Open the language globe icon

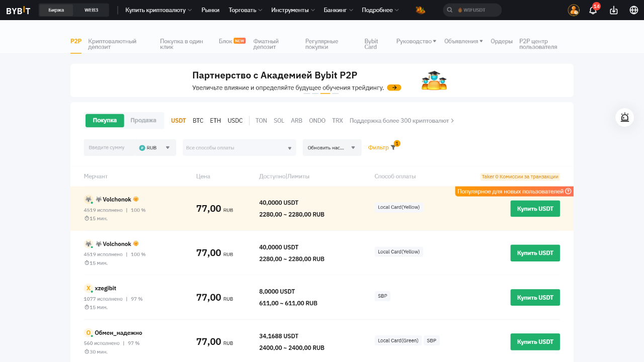click(634, 10)
